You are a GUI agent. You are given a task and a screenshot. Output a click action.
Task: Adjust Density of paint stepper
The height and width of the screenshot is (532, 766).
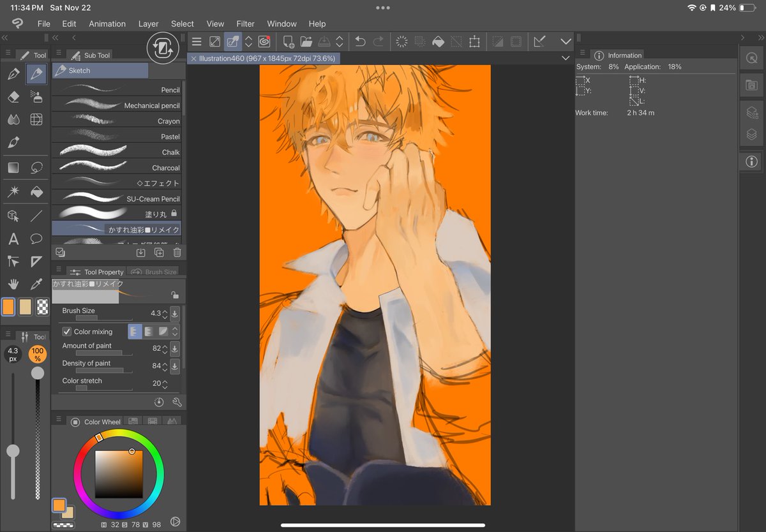tap(165, 366)
